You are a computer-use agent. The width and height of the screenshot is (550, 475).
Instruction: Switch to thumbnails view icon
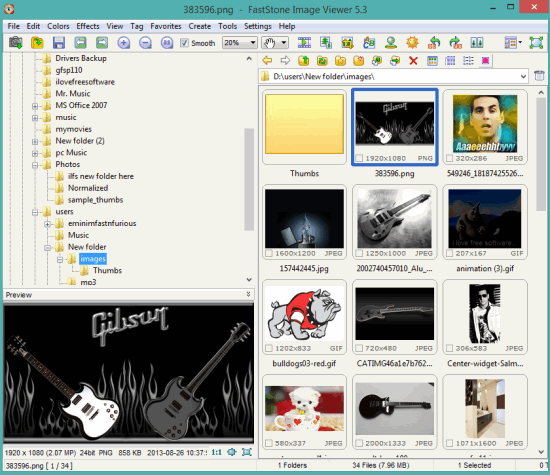point(432,61)
